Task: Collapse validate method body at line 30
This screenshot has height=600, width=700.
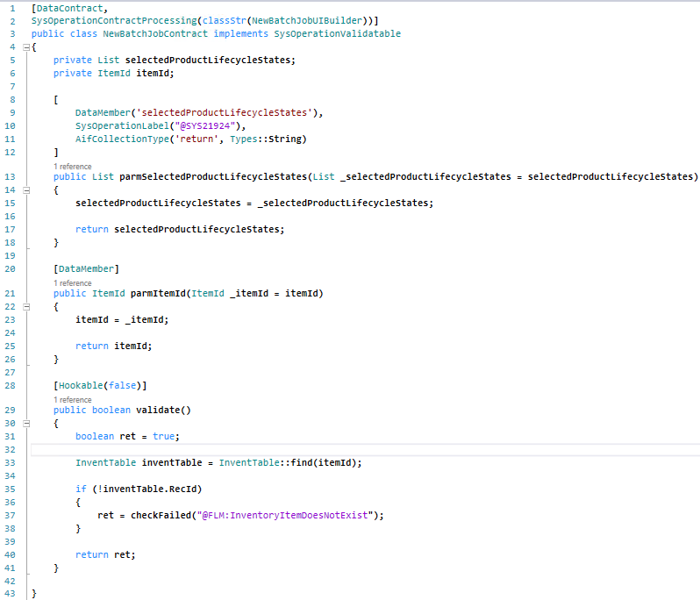Action: click(26, 423)
